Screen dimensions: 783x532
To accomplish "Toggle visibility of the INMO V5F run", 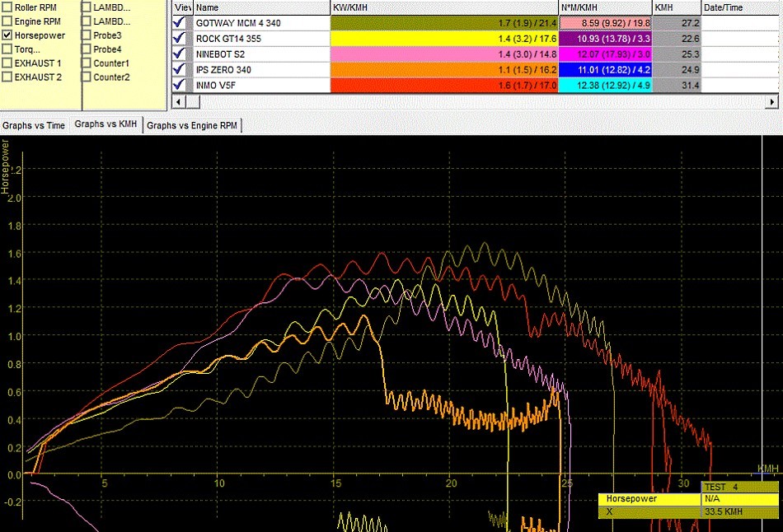I will (x=181, y=86).
